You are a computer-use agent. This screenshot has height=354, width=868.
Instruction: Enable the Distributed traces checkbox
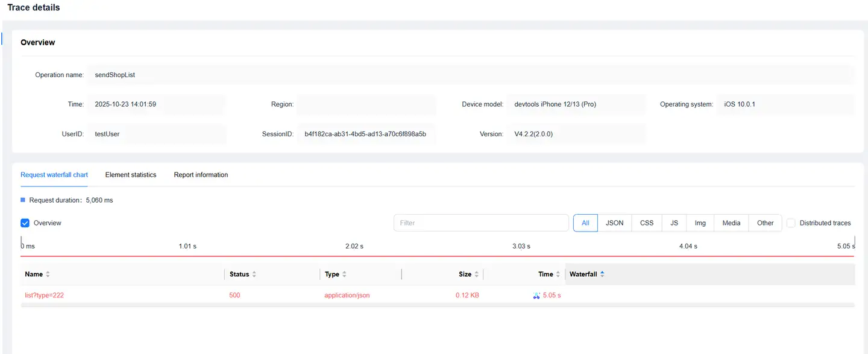791,223
